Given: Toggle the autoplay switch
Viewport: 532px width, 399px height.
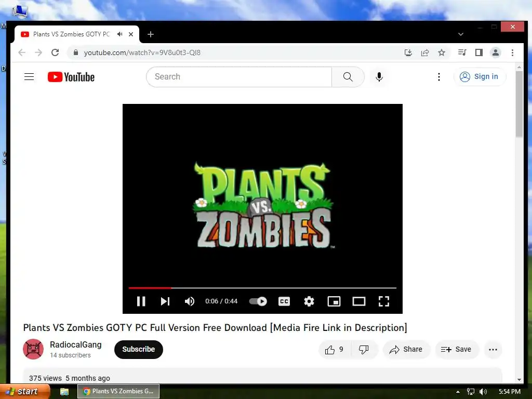Looking at the screenshot, I should click(258, 301).
